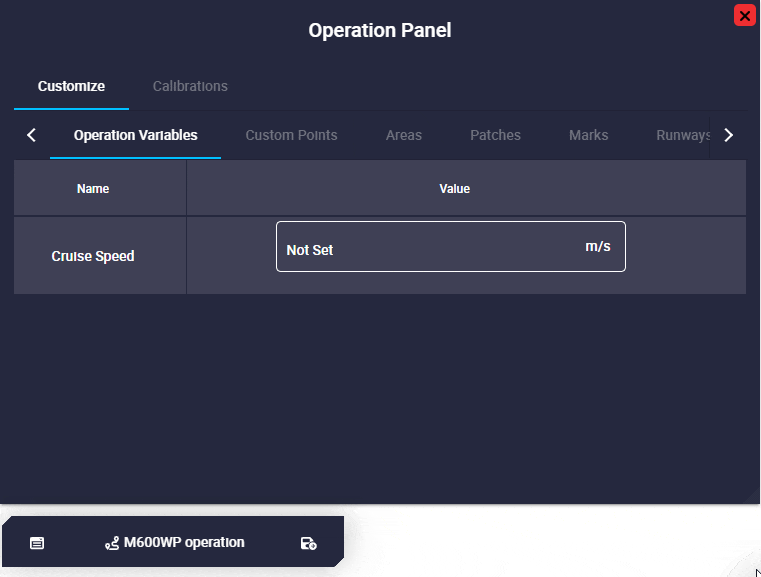Click the route icon beside M600WP operation
The width and height of the screenshot is (761, 577).
pyautogui.click(x=112, y=544)
